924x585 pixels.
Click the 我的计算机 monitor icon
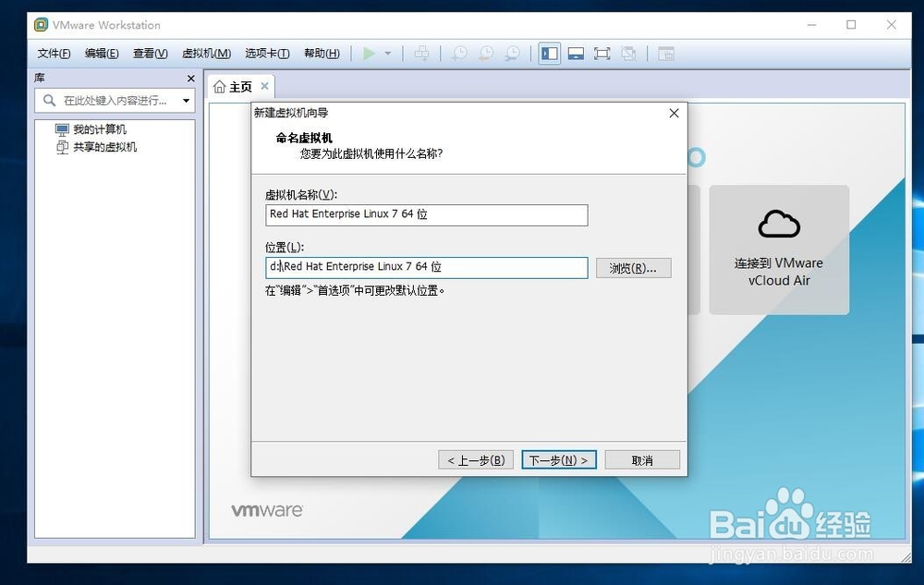tap(62, 129)
